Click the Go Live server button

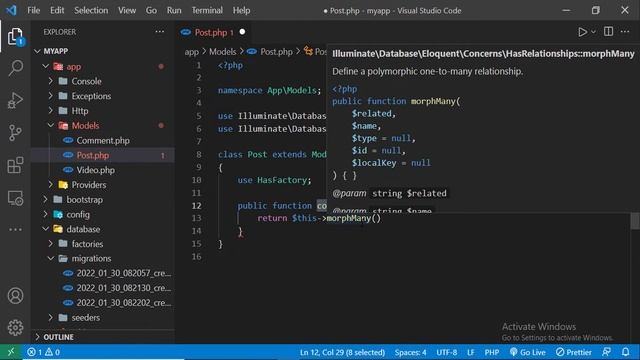point(527,352)
